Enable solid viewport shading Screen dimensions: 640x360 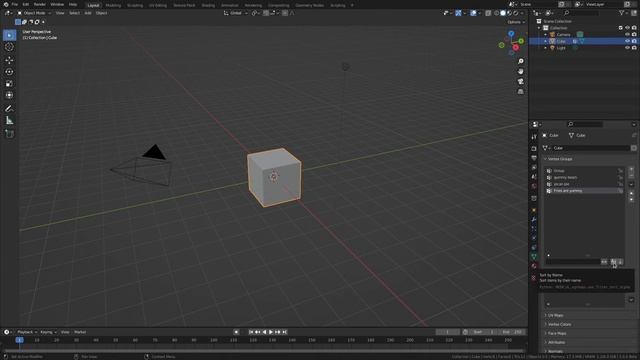point(503,13)
